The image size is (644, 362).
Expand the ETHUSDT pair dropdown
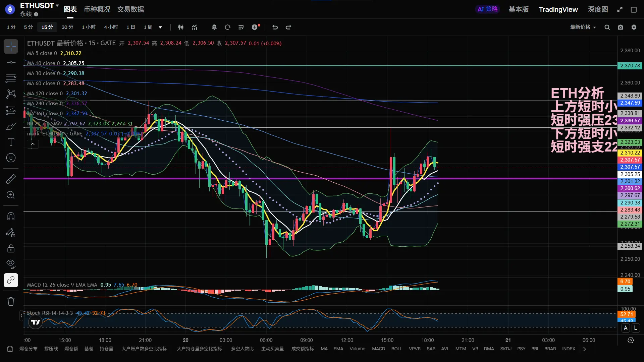tap(57, 5)
